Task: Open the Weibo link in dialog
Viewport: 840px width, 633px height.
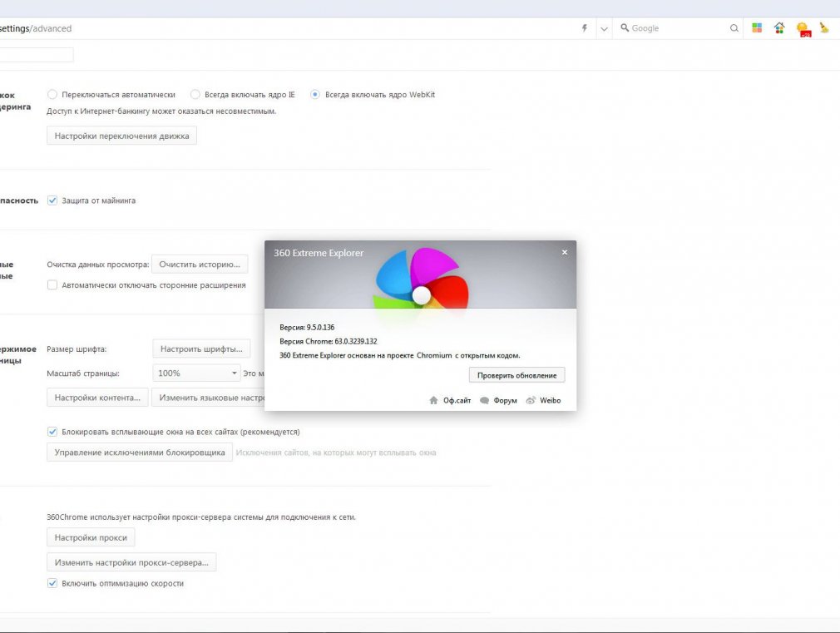Action: pos(551,400)
